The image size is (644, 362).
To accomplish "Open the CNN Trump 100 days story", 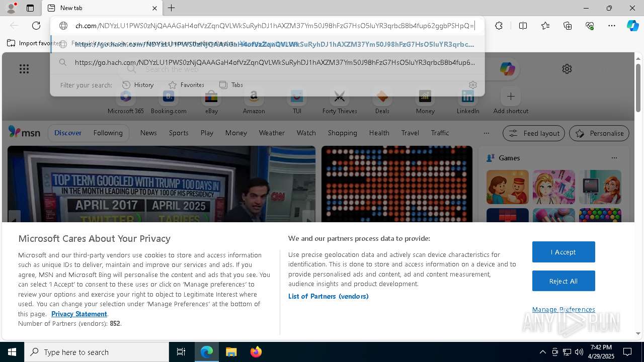I will (x=162, y=184).
